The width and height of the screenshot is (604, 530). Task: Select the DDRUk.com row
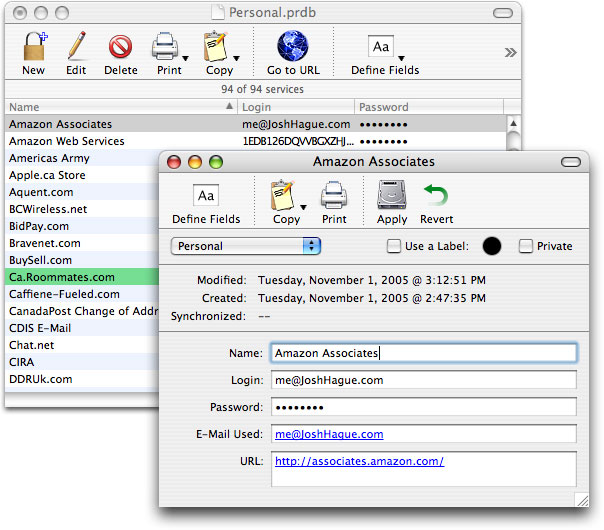point(82,379)
